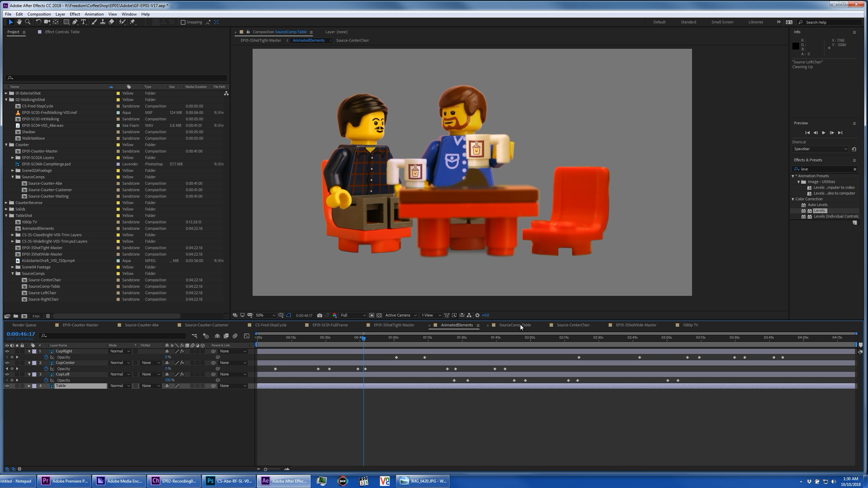The height and width of the screenshot is (488, 868).
Task: Select the Rectangle shape tool
Action: click(66, 22)
